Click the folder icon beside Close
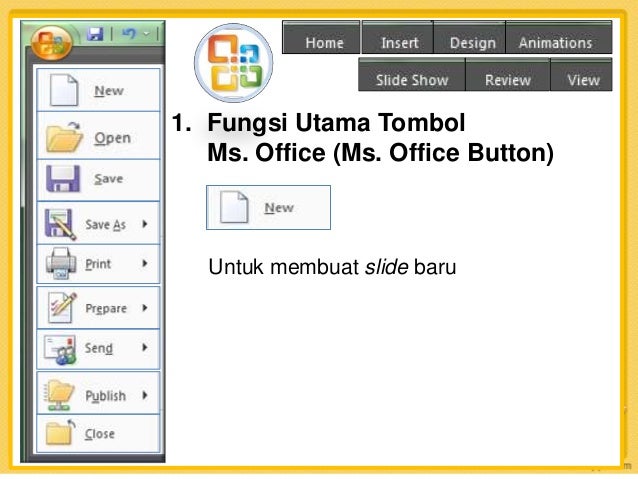638x479 pixels. click(60, 433)
